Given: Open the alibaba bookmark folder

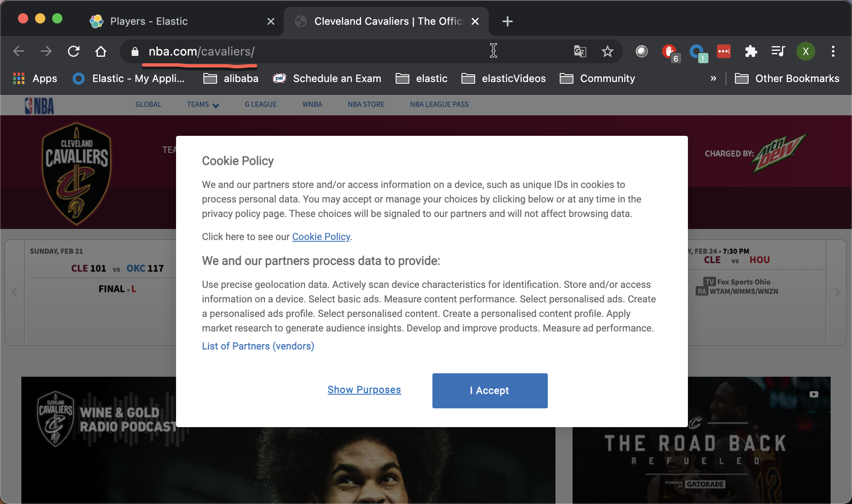Looking at the screenshot, I should point(231,79).
